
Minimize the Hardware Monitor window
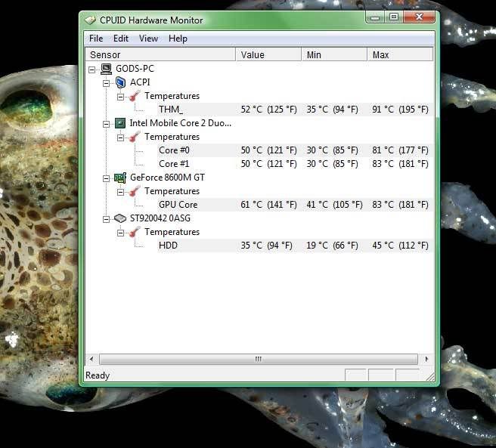[375, 17]
